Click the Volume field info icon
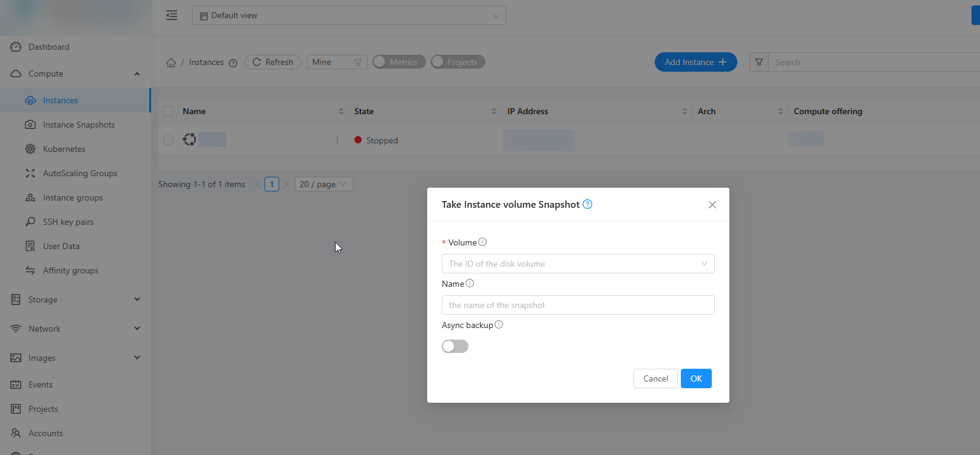 point(482,242)
